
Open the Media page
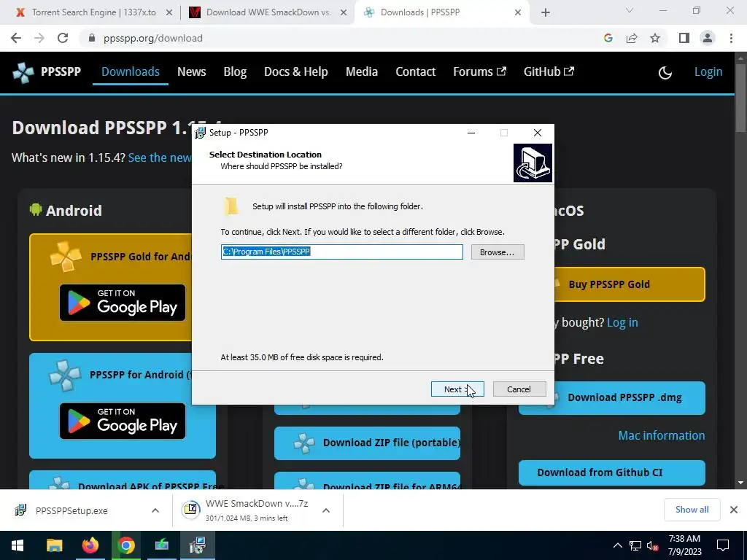coord(362,72)
